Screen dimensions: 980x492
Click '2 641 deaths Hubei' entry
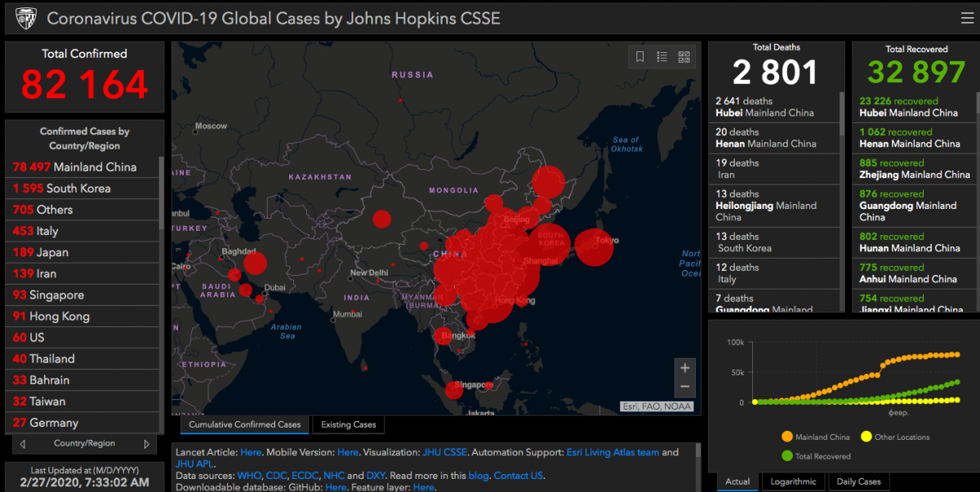tap(773, 107)
